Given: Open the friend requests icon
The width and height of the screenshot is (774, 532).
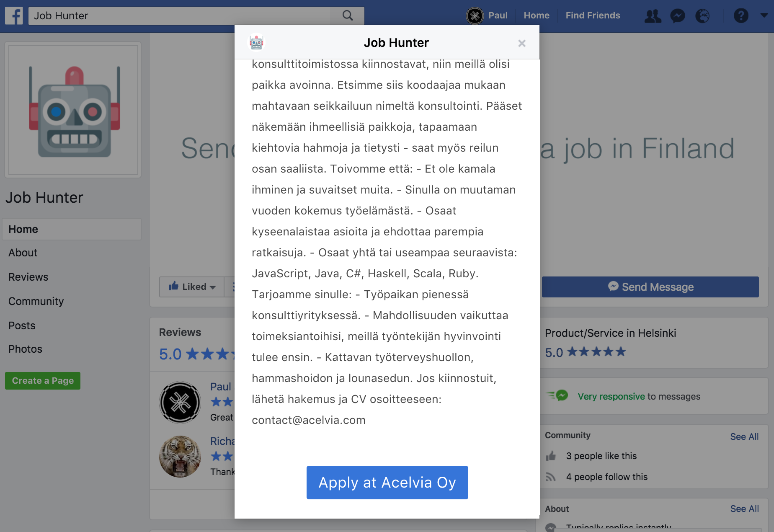Looking at the screenshot, I should [653, 16].
